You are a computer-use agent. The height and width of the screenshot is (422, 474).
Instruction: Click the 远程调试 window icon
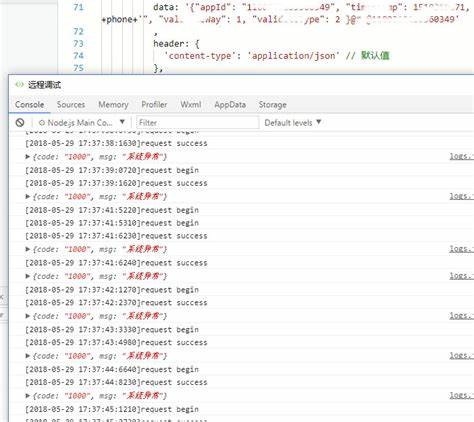point(19,85)
